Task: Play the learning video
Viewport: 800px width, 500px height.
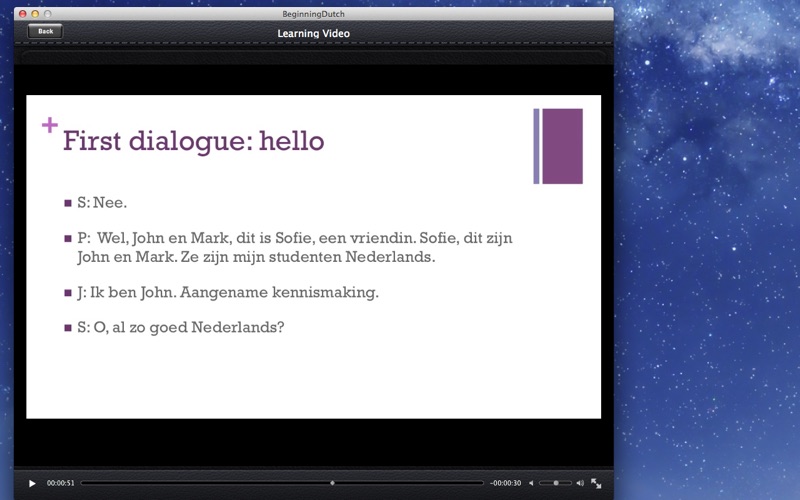Action: (x=32, y=483)
